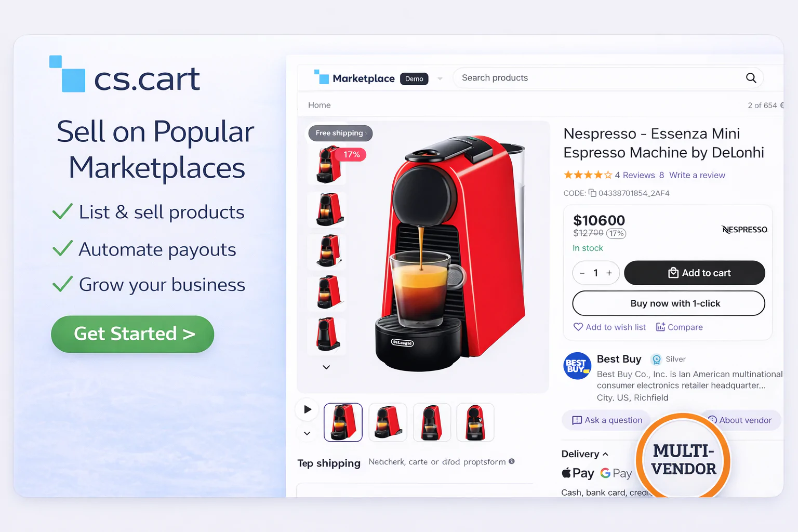This screenshot has height=532, width=798.
Task: Decrease quantity with the minus button
Action: pos(582,273)
